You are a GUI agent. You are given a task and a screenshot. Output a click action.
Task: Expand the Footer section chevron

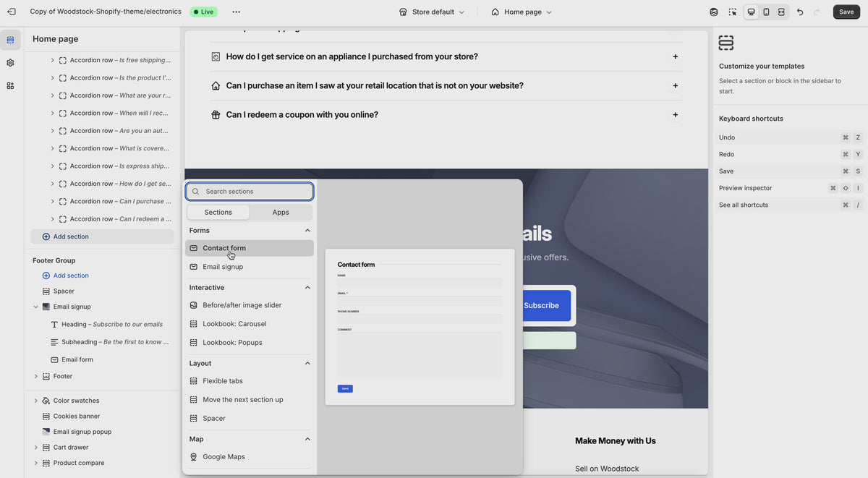[x=35, y=376]
